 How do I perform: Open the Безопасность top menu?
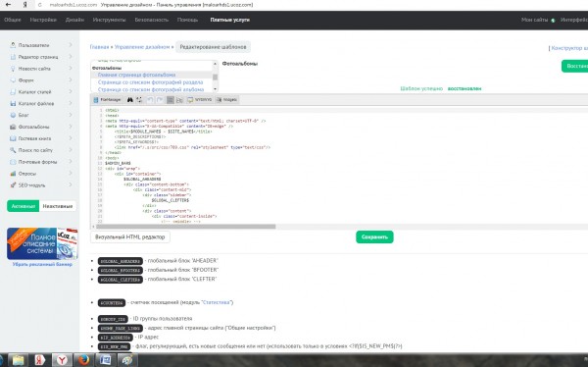[x=152, y=20]
